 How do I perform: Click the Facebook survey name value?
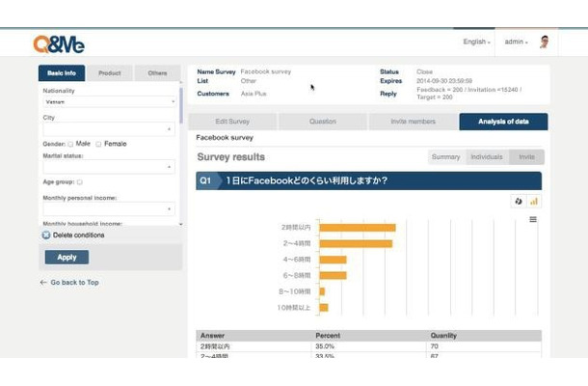[x=265, y=71]
